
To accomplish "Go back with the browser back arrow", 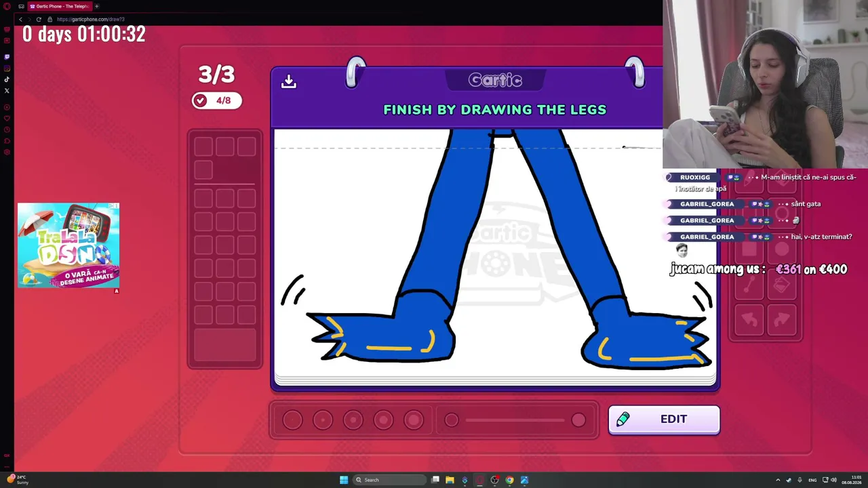I will pos(20,20).
